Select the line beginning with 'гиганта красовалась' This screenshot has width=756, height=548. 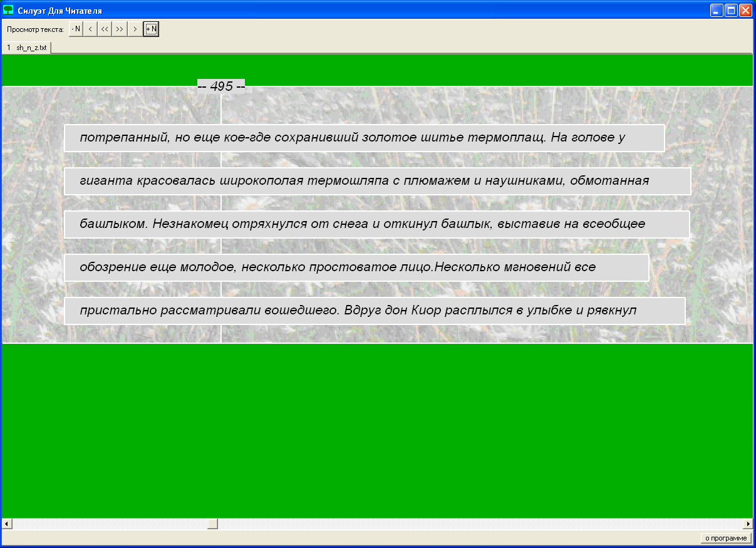(377, 181)
